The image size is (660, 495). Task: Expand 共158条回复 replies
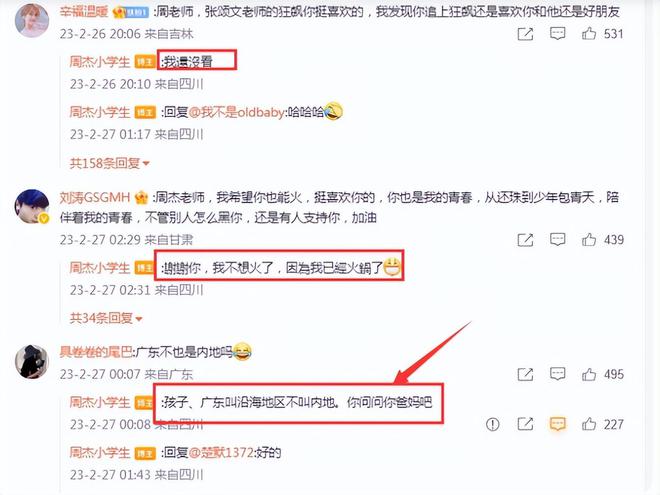click(x=109, y=163)
